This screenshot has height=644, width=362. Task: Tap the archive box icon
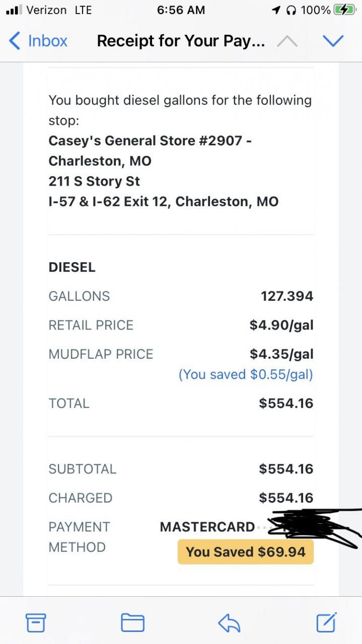36,623
